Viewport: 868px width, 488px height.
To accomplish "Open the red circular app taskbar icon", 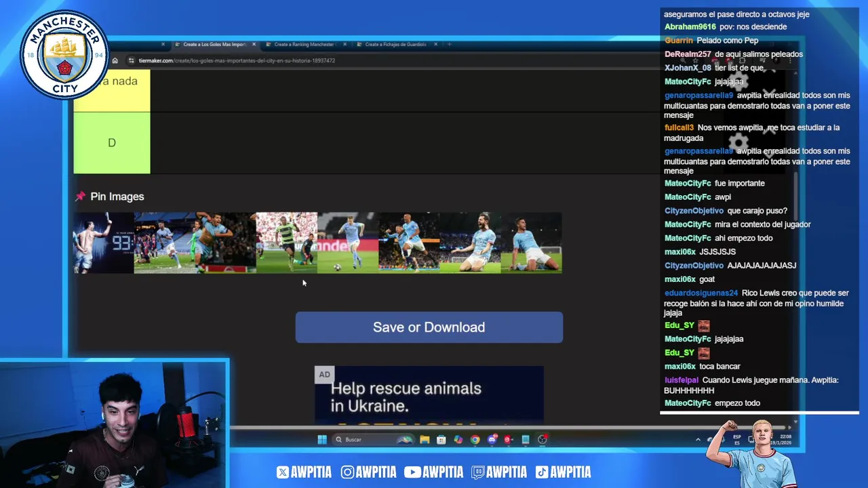I will click(x=508, y=440).
